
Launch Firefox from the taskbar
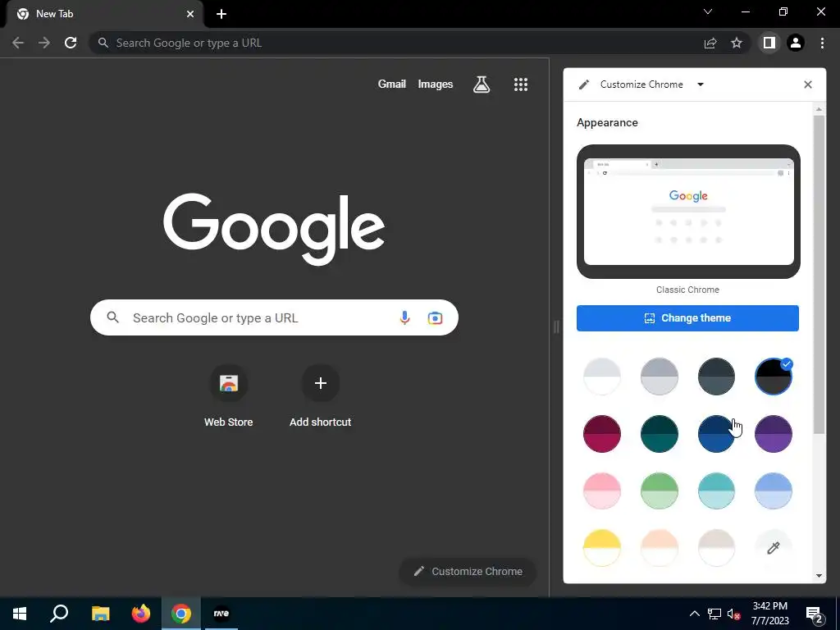[x=141, y=614]
